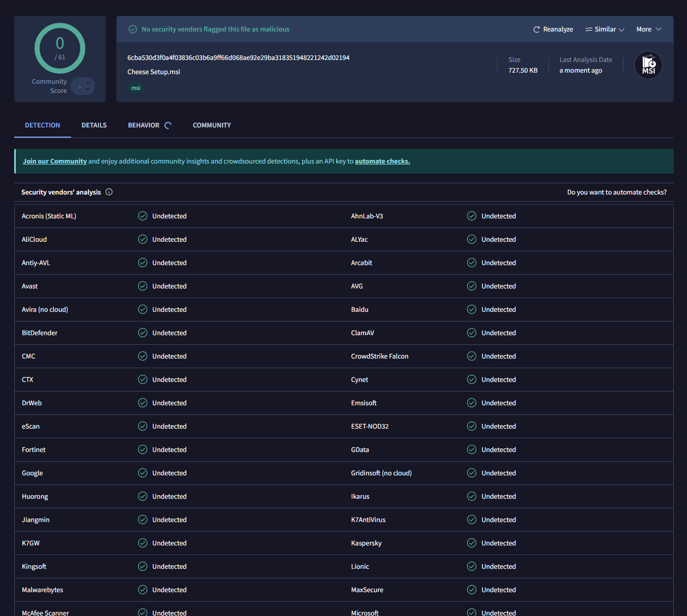Screen dimensions: 687x616
Task: Click the undetected check icon for Kaspersky
Action: coord(472,543)
